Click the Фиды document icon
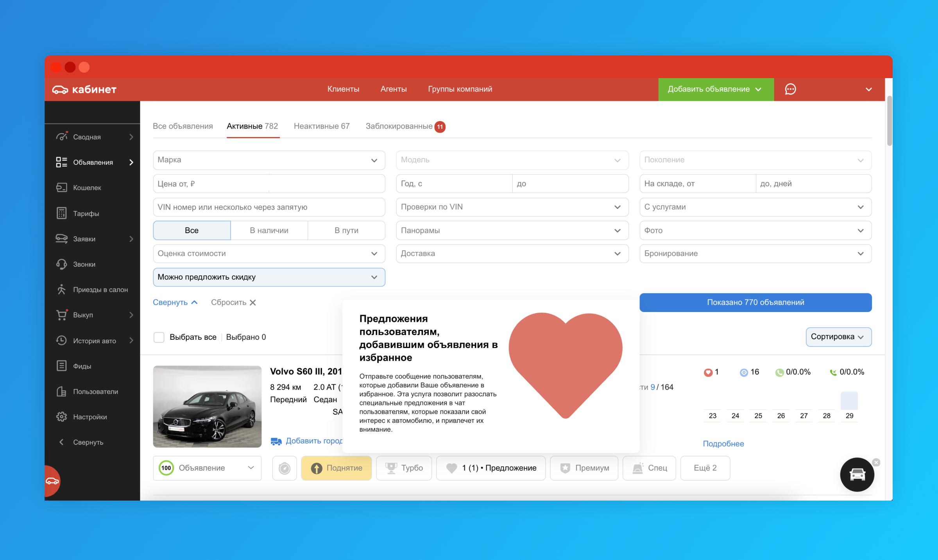 point(61,366)
